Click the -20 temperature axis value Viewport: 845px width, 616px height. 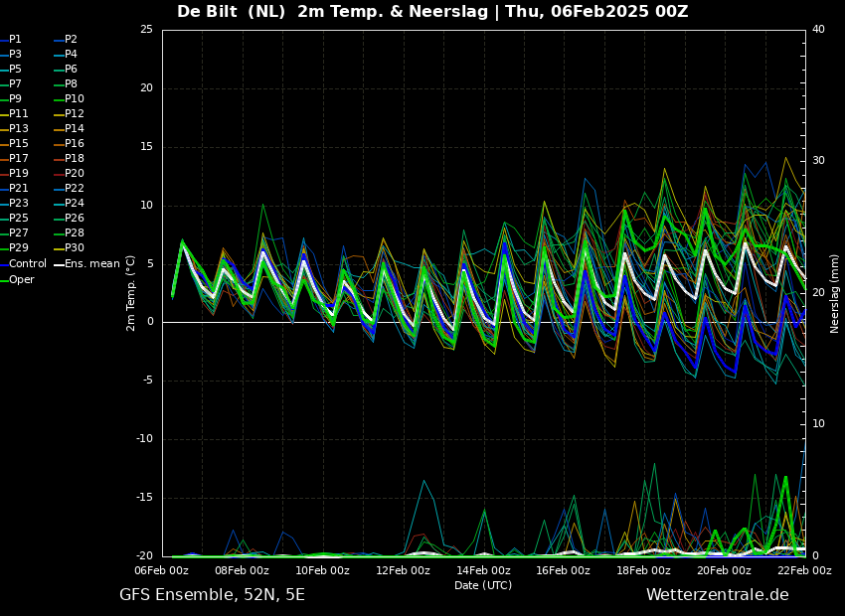(146, 555)
